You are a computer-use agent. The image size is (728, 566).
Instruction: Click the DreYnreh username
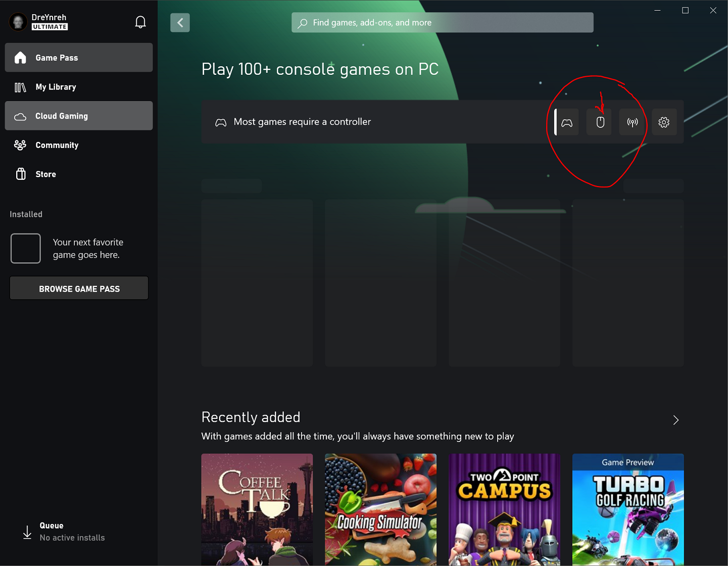49,17
